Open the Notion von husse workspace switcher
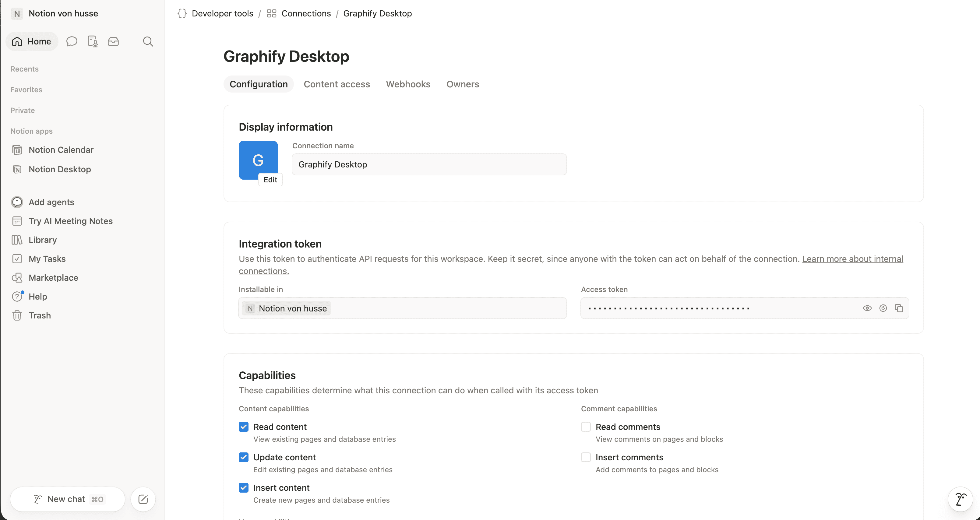Screen dimensions: 980x520 [x=55, y=14]
